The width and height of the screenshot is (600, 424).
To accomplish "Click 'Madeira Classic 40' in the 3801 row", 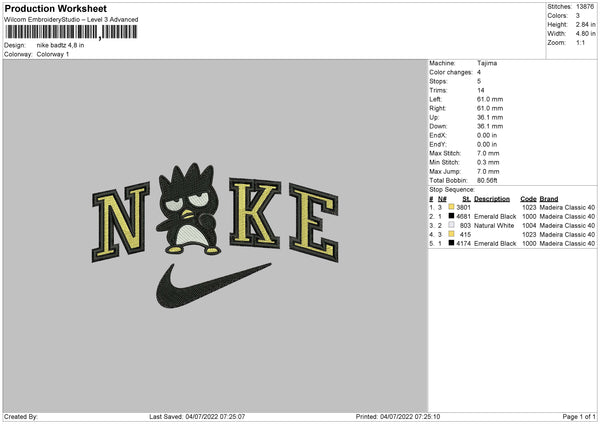I will (567, 207).
